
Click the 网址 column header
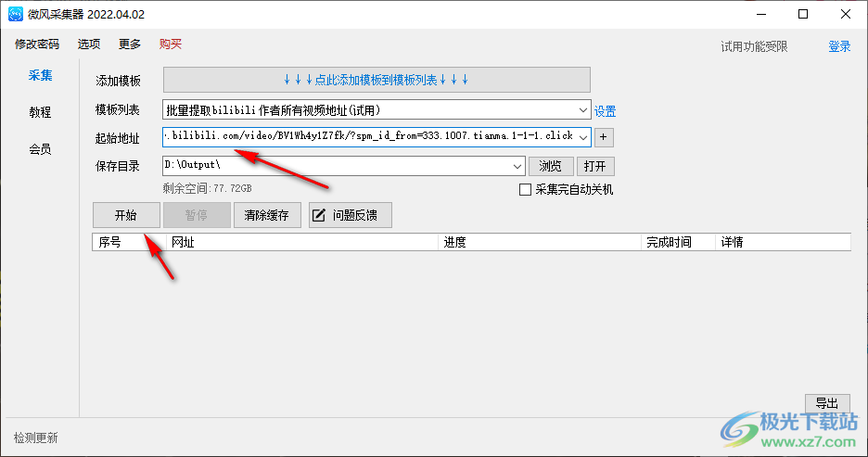[x=302, y=242]
